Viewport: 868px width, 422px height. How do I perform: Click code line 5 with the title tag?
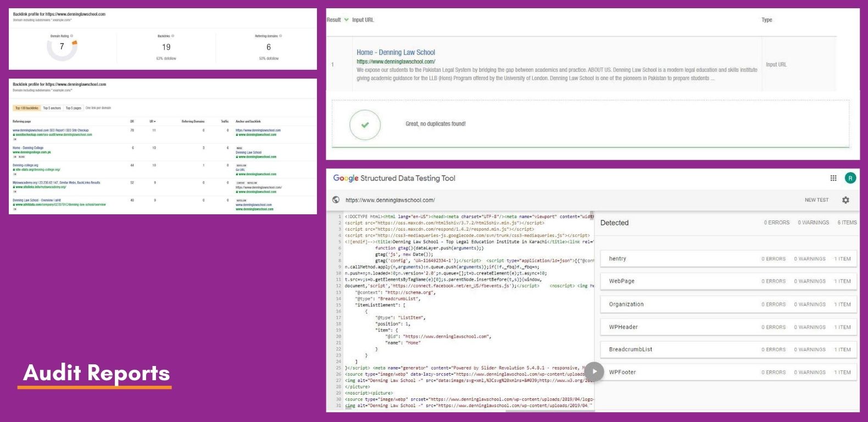point(469,242)
